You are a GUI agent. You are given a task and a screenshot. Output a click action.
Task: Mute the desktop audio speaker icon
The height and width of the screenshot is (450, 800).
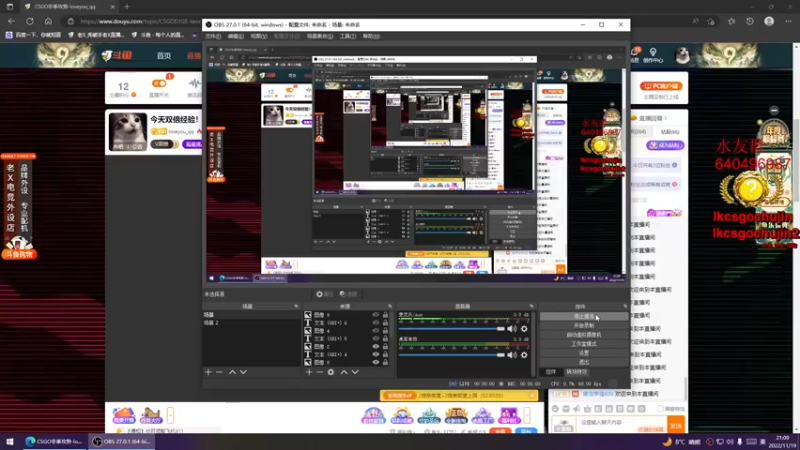click(512, 355)
